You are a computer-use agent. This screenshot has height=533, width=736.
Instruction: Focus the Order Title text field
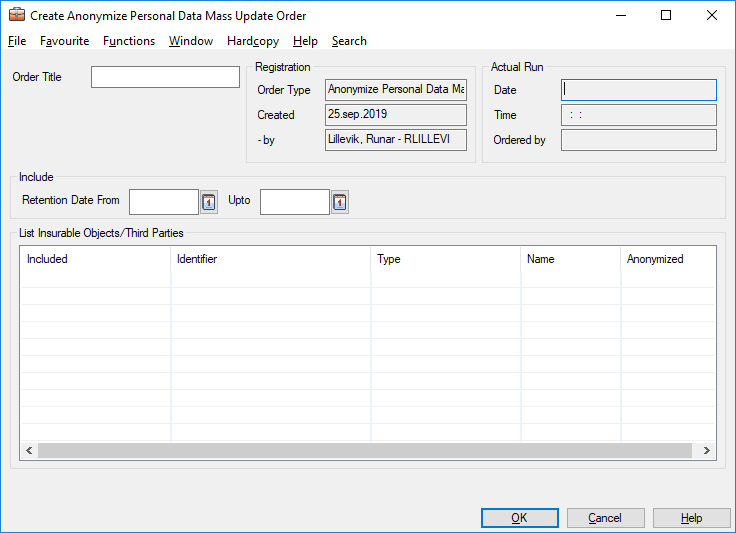click(165, 77)
